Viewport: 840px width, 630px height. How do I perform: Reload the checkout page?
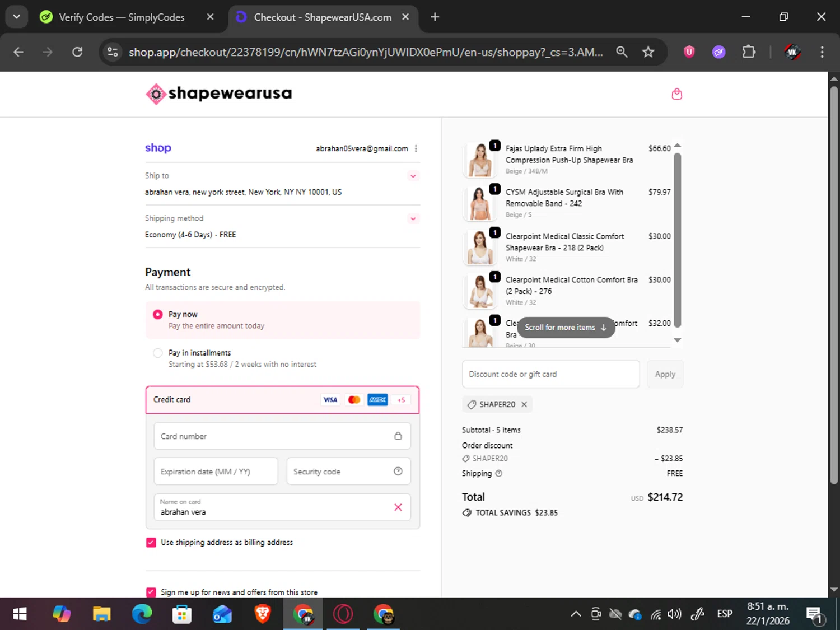pos(77,52)
